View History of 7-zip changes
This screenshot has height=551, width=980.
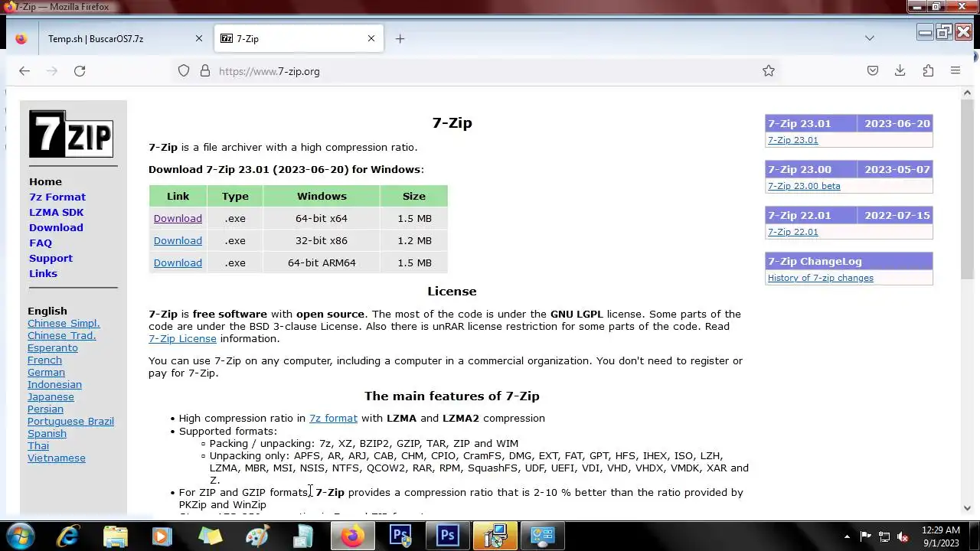[820, 278]
